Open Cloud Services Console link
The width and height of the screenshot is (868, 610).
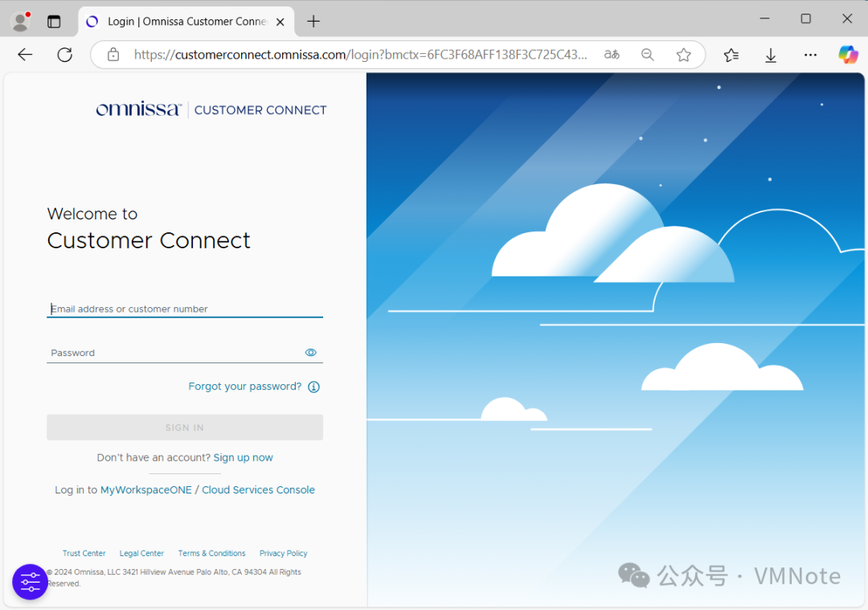point(258,490)
